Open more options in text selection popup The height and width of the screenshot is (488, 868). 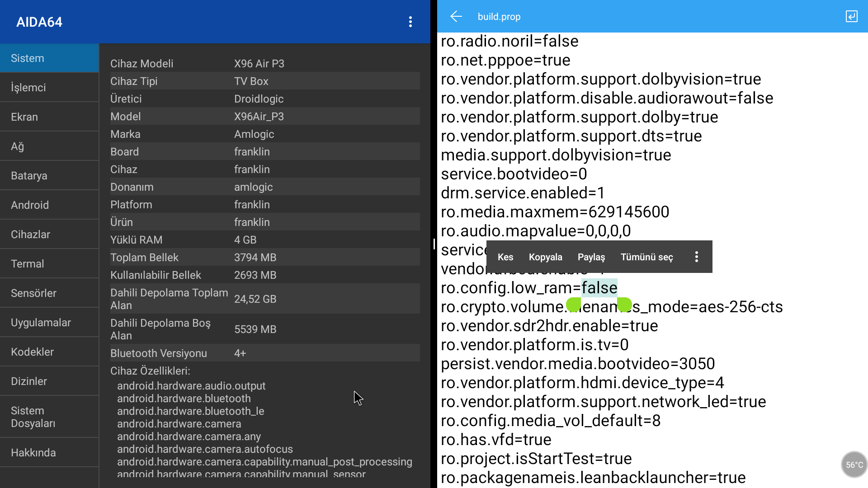(697, 257)
